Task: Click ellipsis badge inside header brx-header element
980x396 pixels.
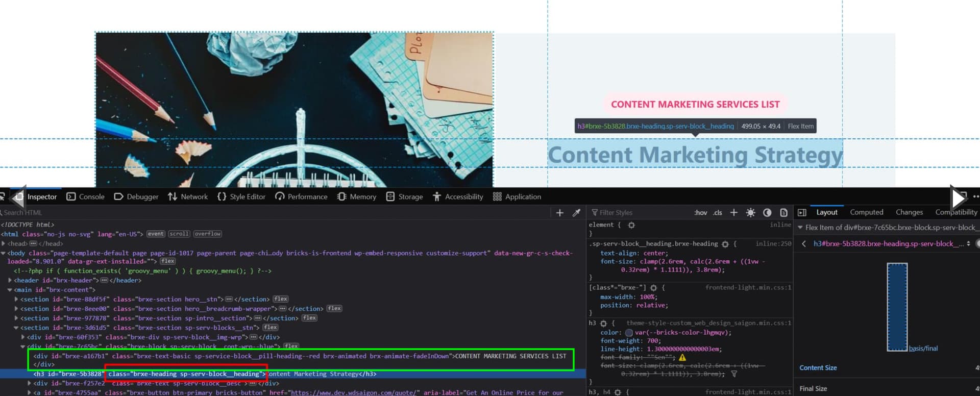Action: (x=104, y=280)
